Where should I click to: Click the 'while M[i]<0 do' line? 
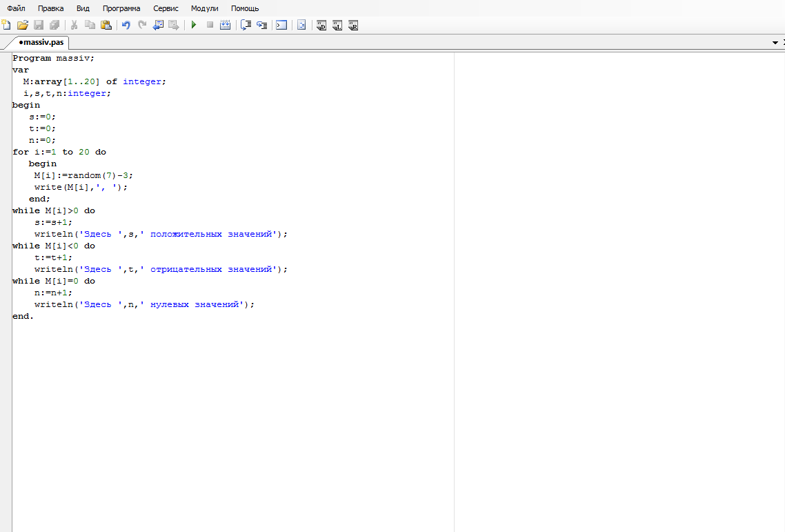(x=54, y=246)
